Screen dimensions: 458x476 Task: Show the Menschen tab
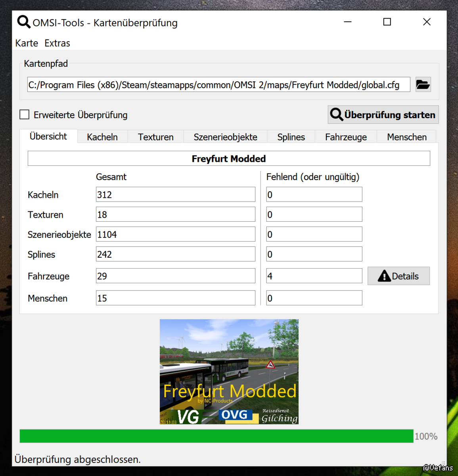(x=407, y=137)
